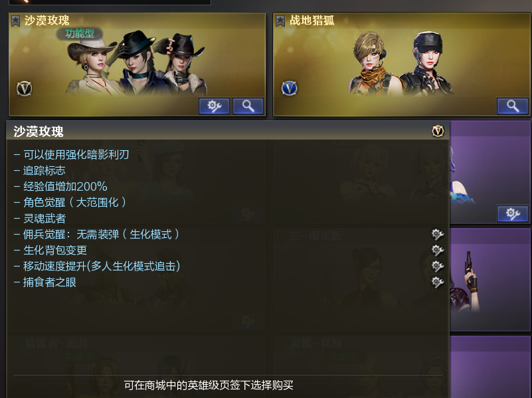
Task: Open gear setting for 捕食者之眼
Action: tap(437, 282)
